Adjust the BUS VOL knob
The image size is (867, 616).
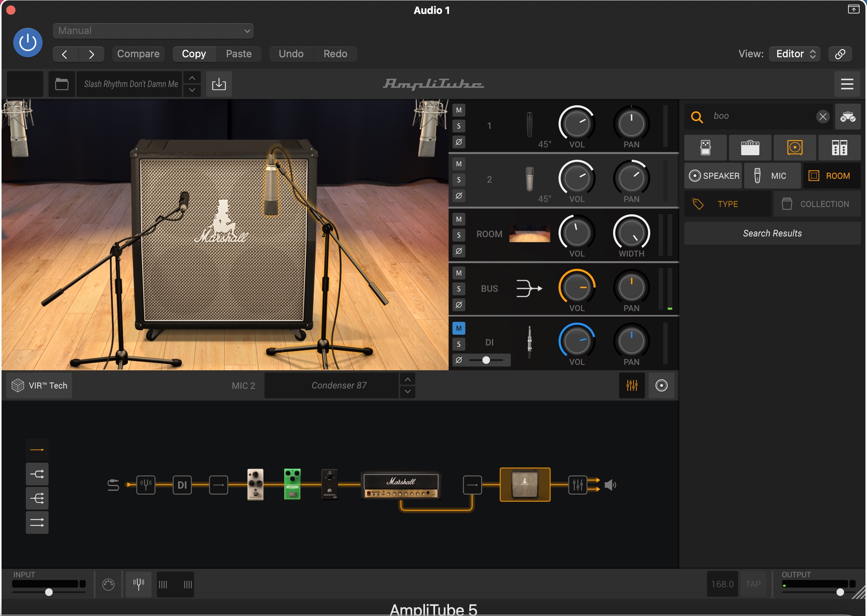(577, 287)
